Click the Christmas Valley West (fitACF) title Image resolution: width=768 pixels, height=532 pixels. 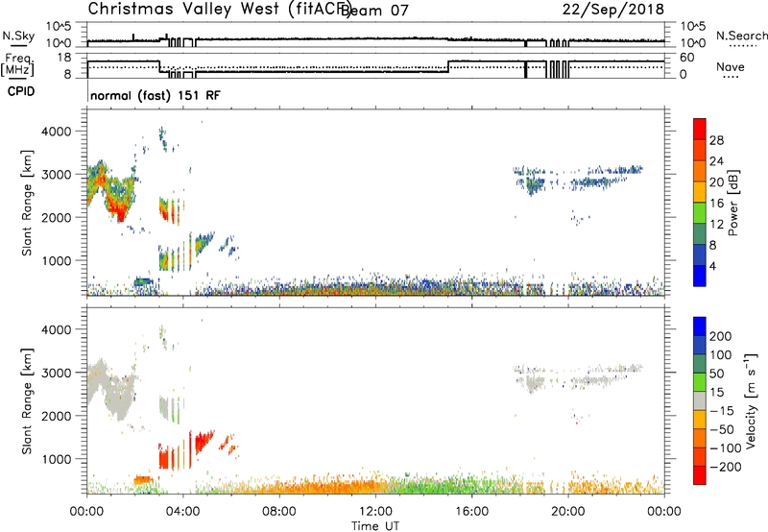pos(219,10)
